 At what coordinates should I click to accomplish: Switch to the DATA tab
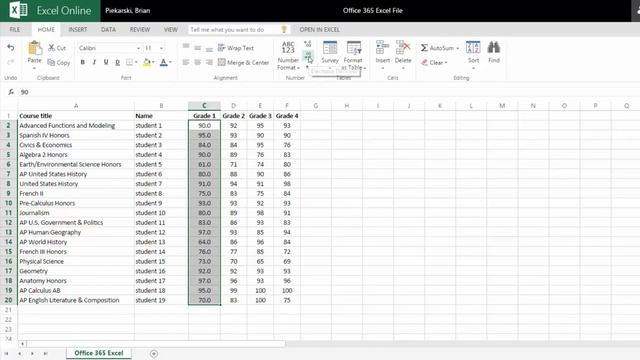pos(108,29)
